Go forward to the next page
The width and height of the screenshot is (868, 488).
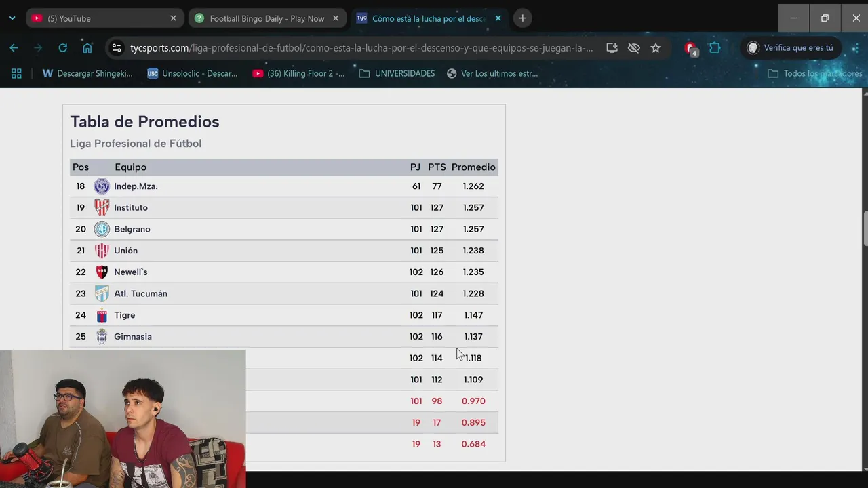[x=38, y=48]
